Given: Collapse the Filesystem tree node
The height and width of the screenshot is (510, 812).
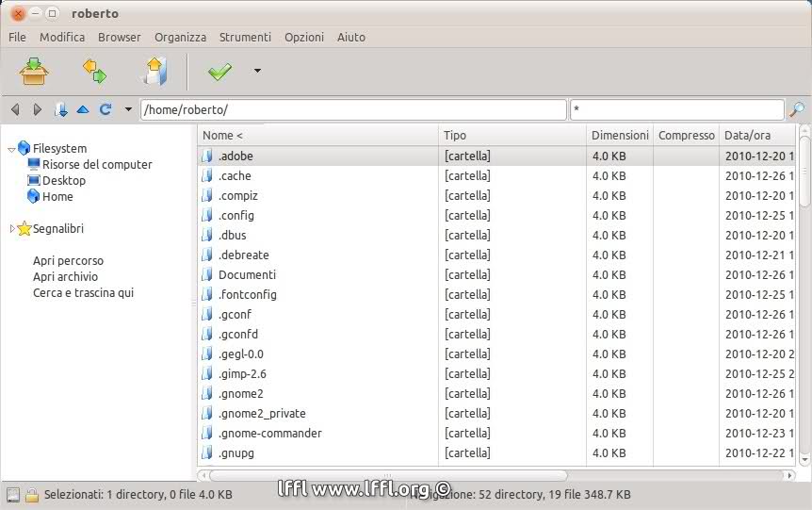Looking at the screenshot, I should pos(11,149).
